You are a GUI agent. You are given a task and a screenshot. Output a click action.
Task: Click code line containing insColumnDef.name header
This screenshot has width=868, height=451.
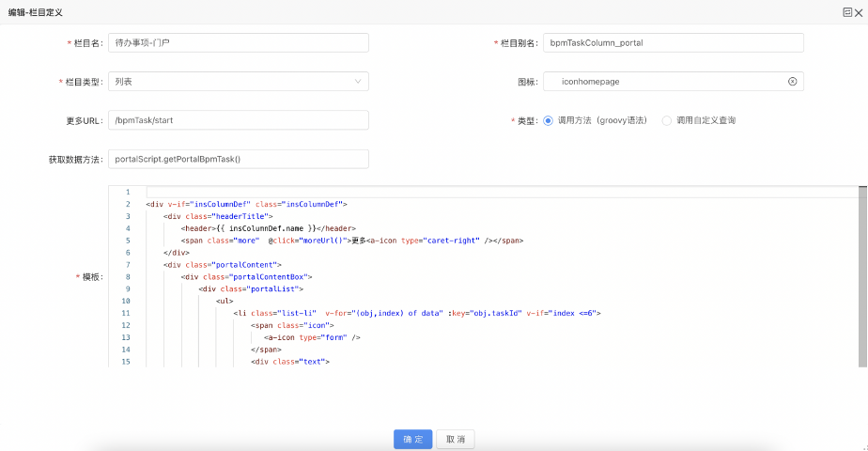(x=269, y=228)
